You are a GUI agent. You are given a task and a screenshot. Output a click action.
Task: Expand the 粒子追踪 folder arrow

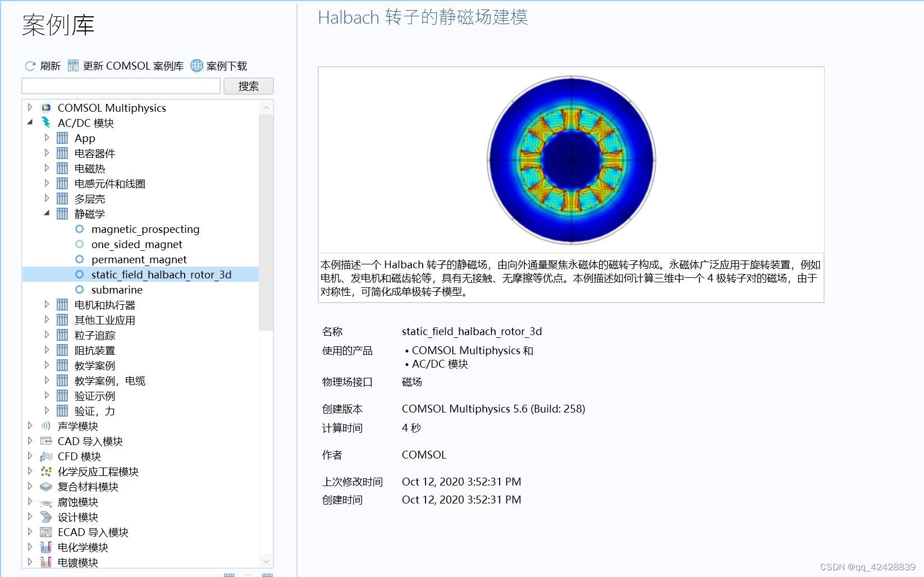pos(47,335)
